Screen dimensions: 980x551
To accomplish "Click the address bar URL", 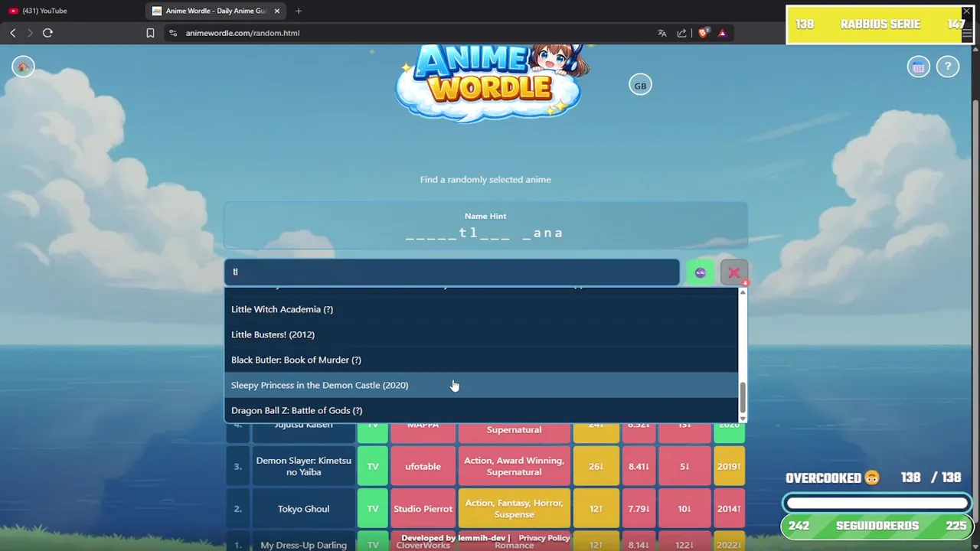I will pos(243,33).
